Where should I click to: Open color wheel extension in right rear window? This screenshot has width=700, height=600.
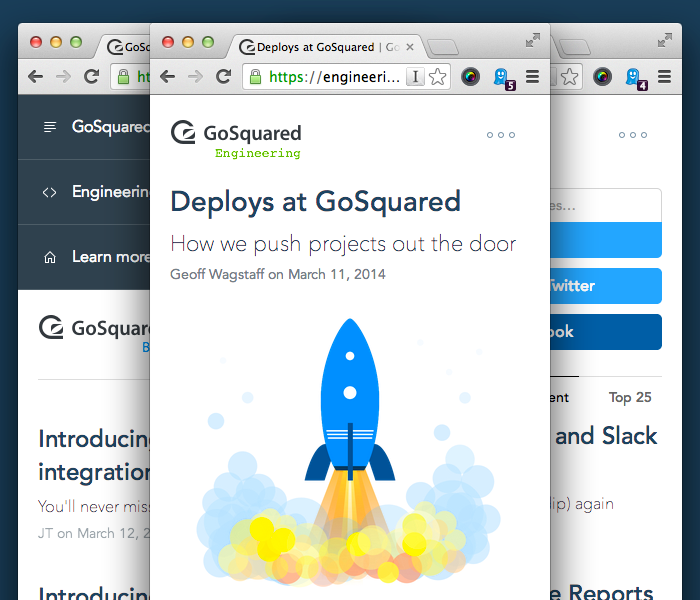pyautogui.click(x=602, y=77)
